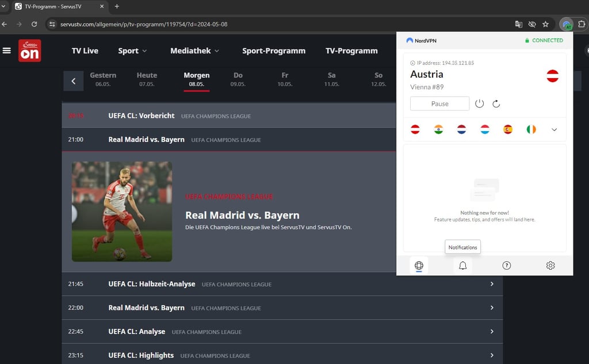Image resolution: width=589 pixels, height=364 pixels.
Task: Select the So 12.05. day tab
Action: [x=378, y=79]
